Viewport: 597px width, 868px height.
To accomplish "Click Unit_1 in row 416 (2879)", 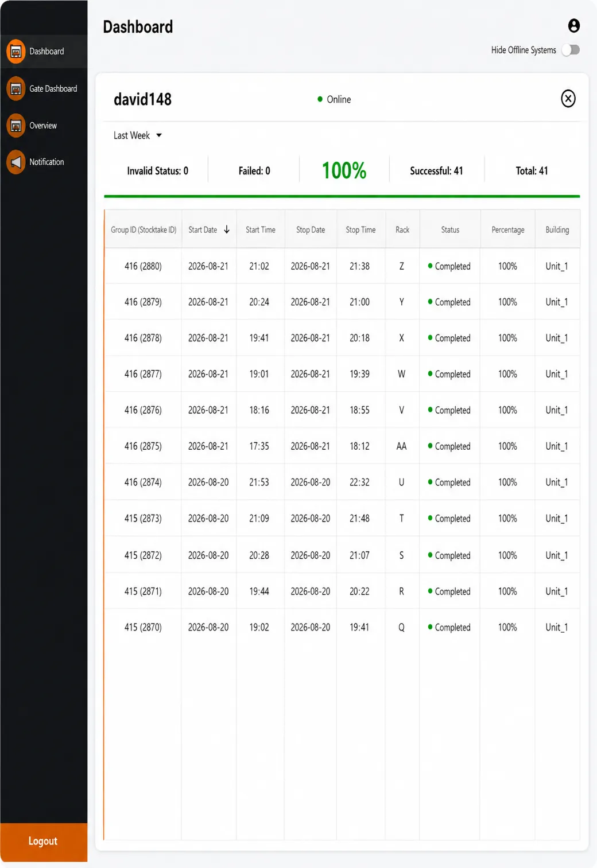I will (x=557, y=302).
